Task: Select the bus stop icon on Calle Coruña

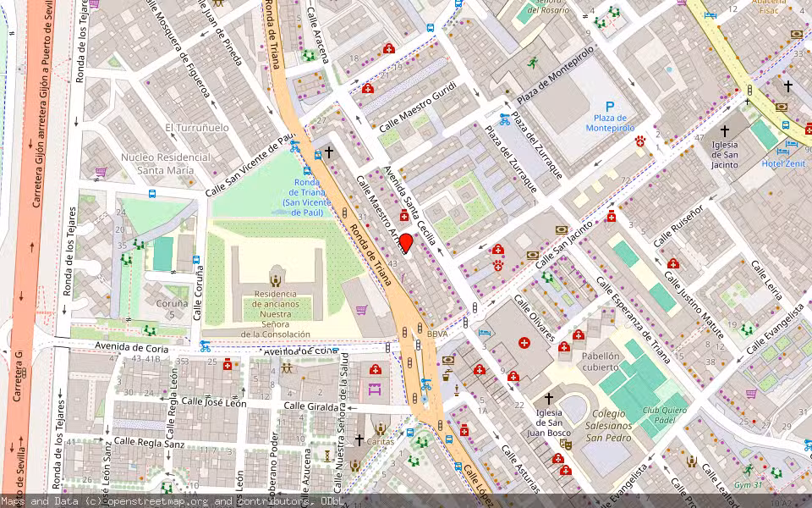Action: (x=196, y=259)
